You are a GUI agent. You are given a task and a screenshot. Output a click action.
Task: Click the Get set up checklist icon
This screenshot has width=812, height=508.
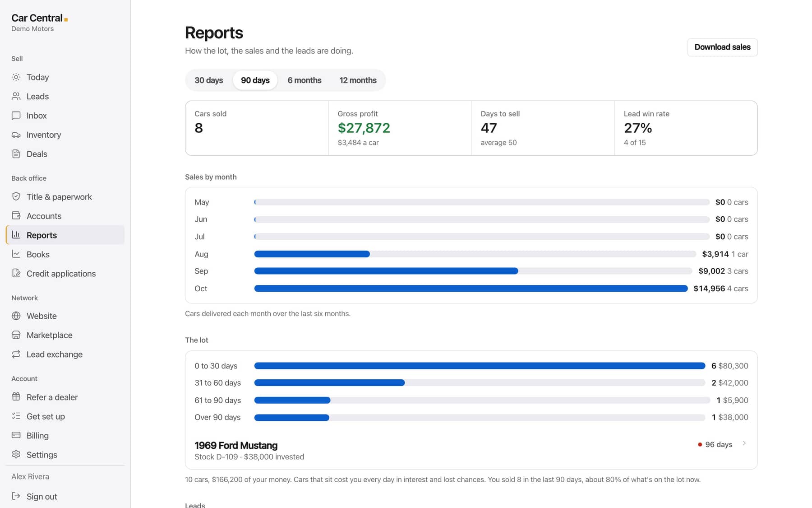(16, 416)
